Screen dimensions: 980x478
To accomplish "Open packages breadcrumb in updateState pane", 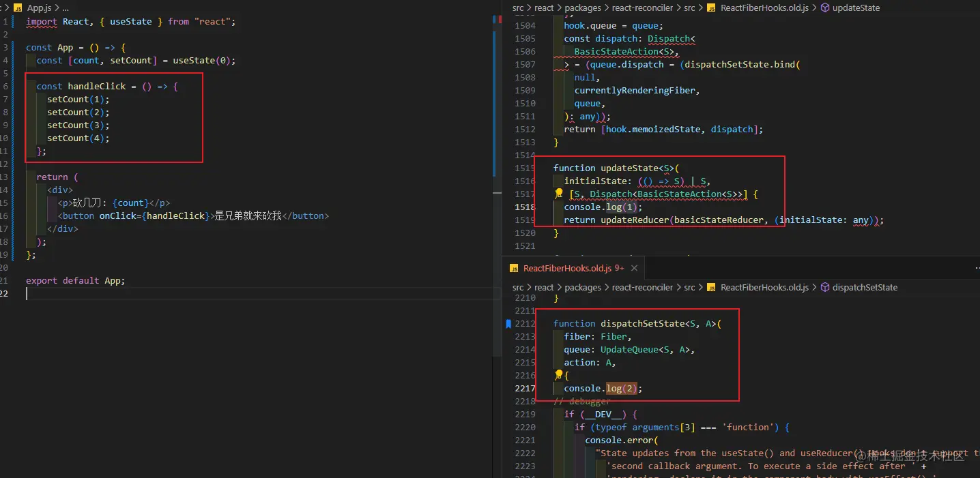I will pyautogui.click(x=583, y=8).
